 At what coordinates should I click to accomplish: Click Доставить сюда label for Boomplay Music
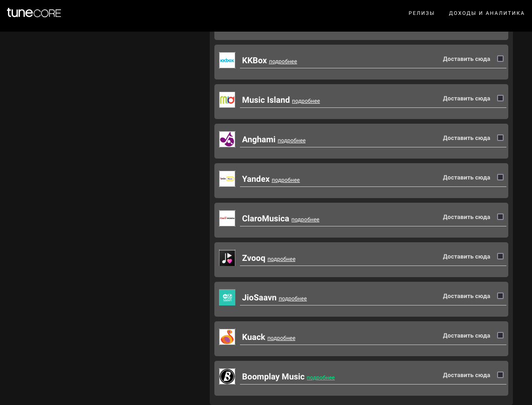[x=466, y=375]
